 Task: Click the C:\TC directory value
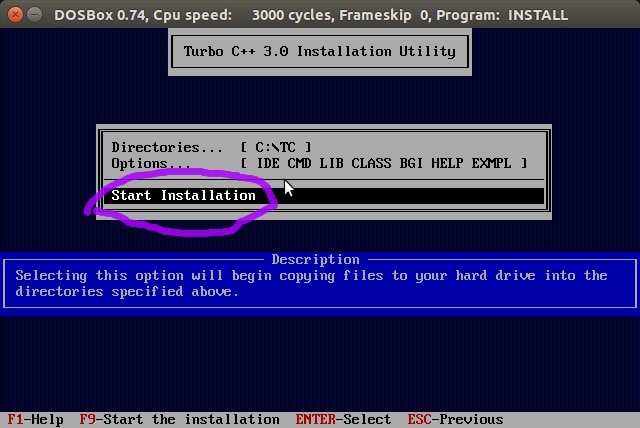(x=276, y=147)
